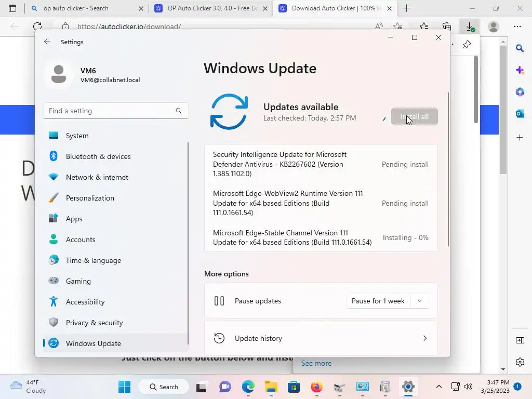Open Edge Collections icon
The image size is (532, 399).
[447, 26]
